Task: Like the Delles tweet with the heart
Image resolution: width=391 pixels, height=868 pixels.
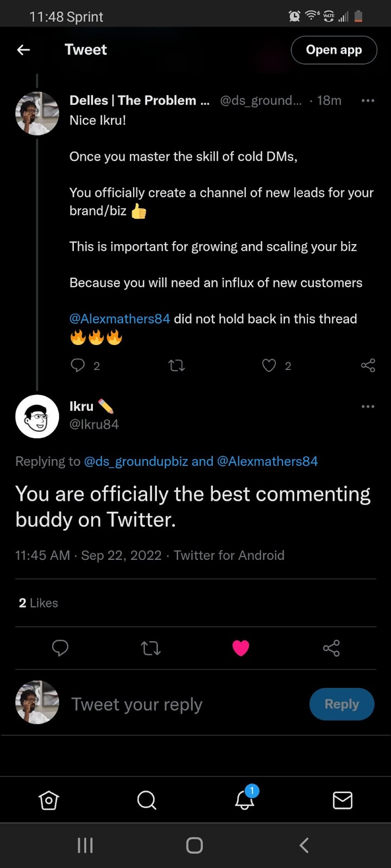Action: 269,366
